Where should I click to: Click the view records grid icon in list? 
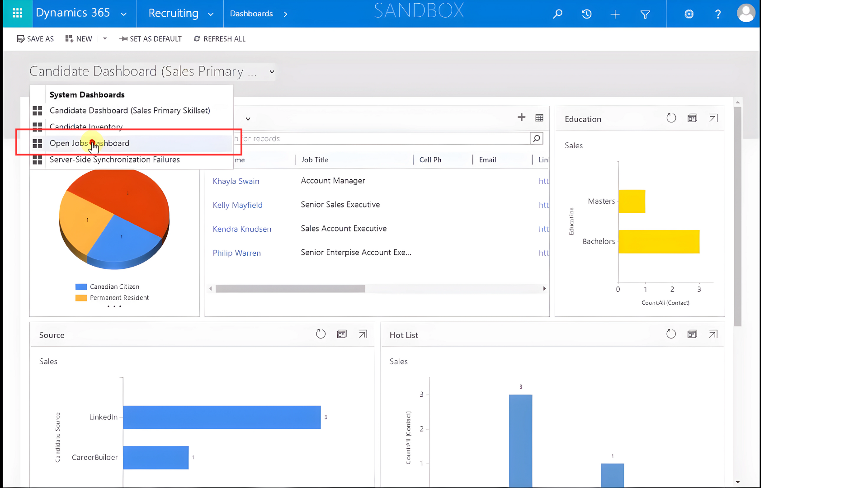coord(539,118)
